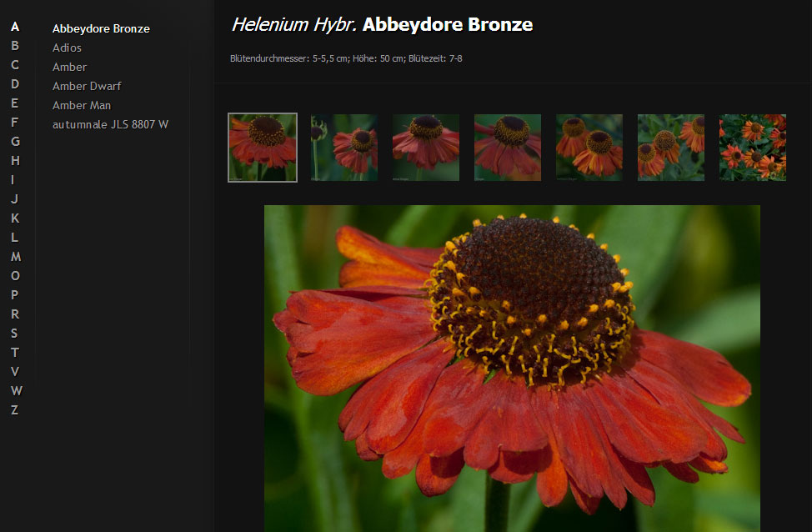
Task: Select letter I in the alphabet index
Action: tap(13, 180)
